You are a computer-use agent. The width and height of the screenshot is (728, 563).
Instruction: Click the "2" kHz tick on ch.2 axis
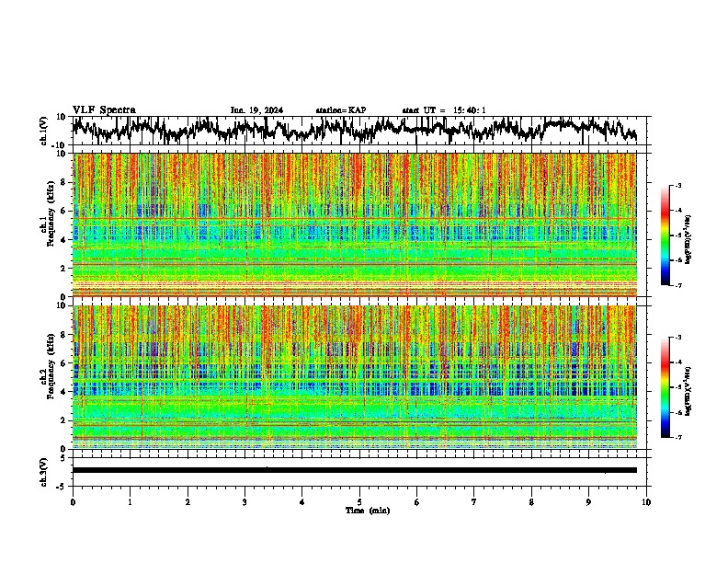[63, 420]
